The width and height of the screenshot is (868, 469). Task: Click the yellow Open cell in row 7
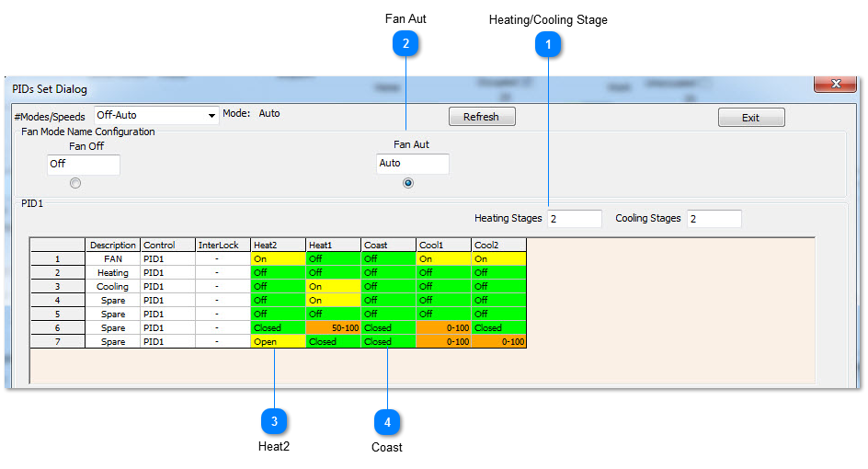(278, 342)
